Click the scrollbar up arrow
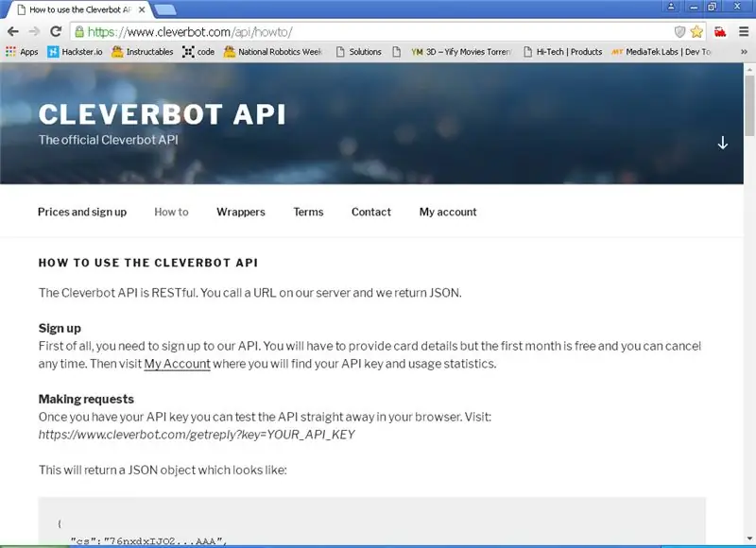 click(x=749, y=70)
